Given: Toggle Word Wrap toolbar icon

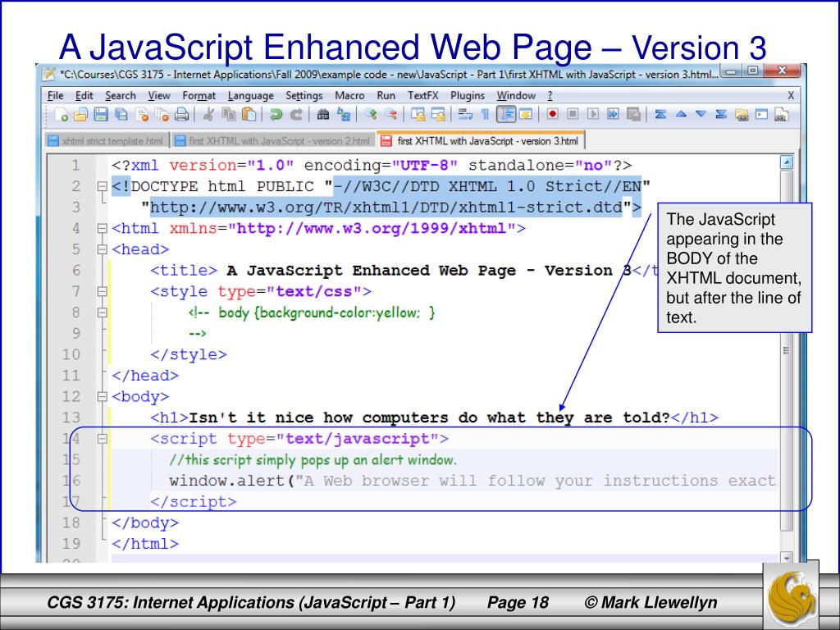Looking at the screenshot, I should pyautogui.click(x=464, y=115).
